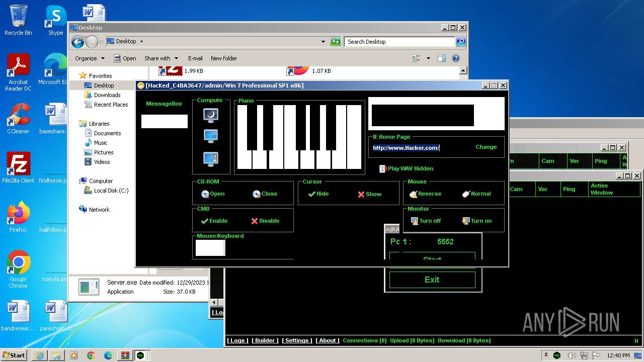The height and width of the screenshot is (362, 644).
Task: Expand address bar history dropdown arrow
Action: pos(323,42)
